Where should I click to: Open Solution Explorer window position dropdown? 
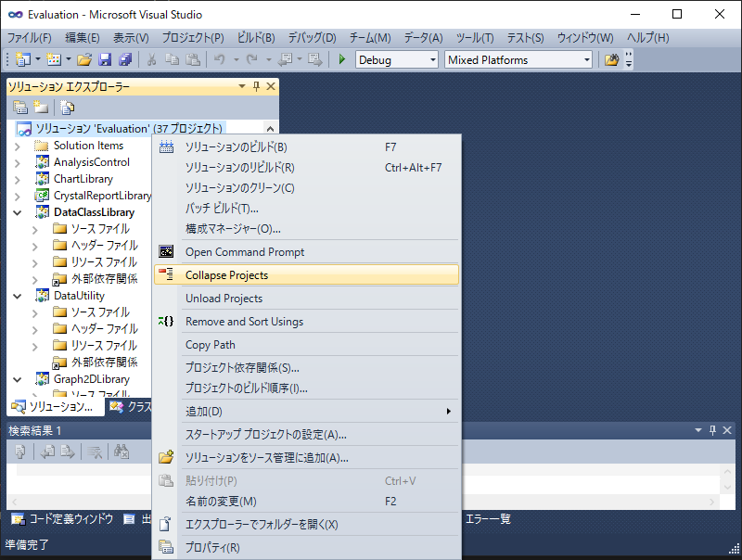click(x=242, y=86)
